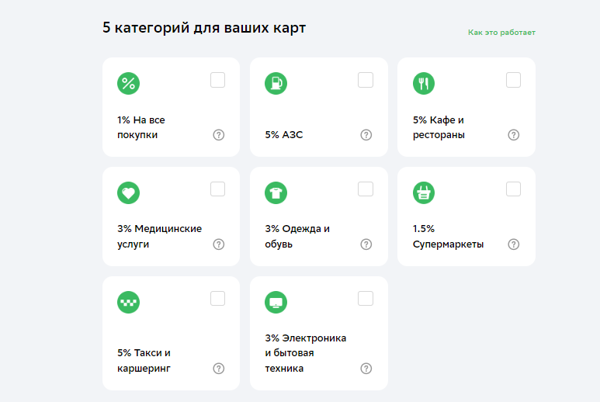The image size is (600, 402).
Task: Click the 5% Такси и каршеринг label
Action: point(144,360)
